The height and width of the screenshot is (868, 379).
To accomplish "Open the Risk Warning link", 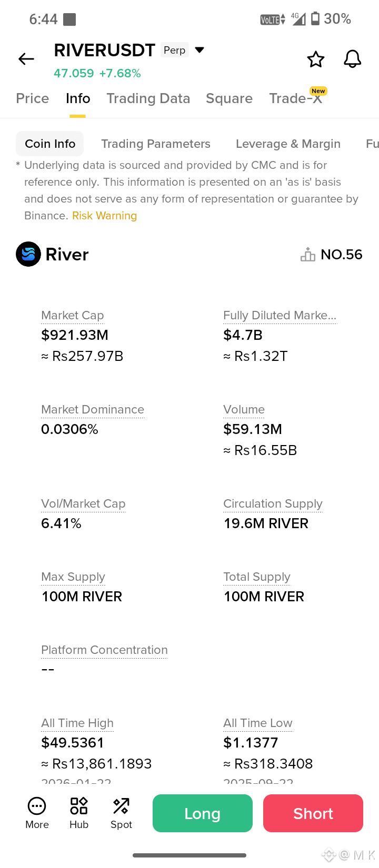I will click(104, 216).
